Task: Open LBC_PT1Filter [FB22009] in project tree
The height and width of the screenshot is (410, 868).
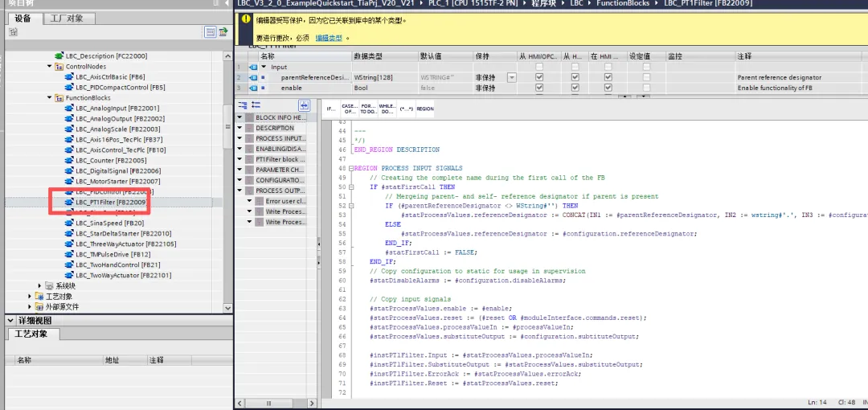Action: tap(111, 203)
